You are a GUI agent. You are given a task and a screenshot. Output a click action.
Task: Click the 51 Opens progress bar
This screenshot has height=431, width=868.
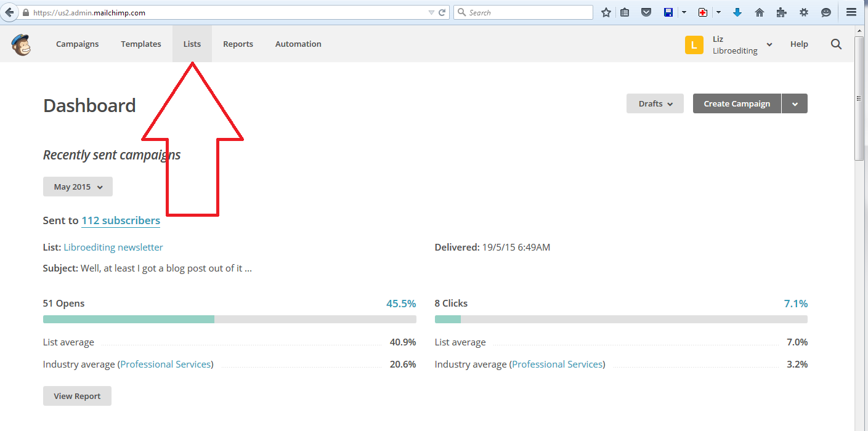coord(229,319)
